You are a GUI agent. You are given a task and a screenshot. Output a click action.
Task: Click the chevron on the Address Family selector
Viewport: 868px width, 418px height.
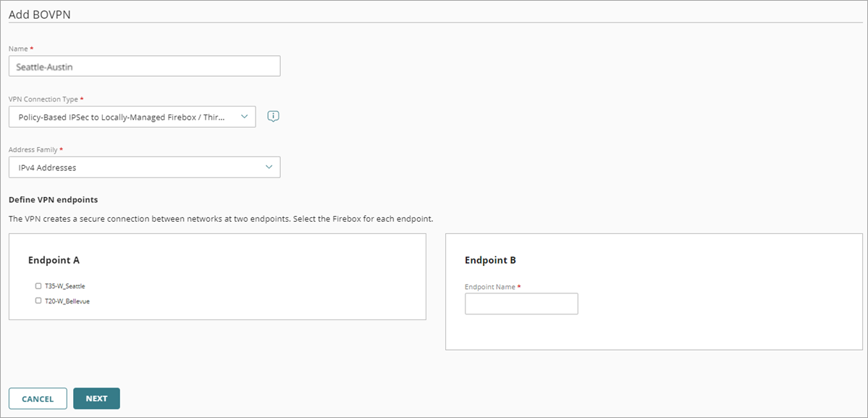268,167
